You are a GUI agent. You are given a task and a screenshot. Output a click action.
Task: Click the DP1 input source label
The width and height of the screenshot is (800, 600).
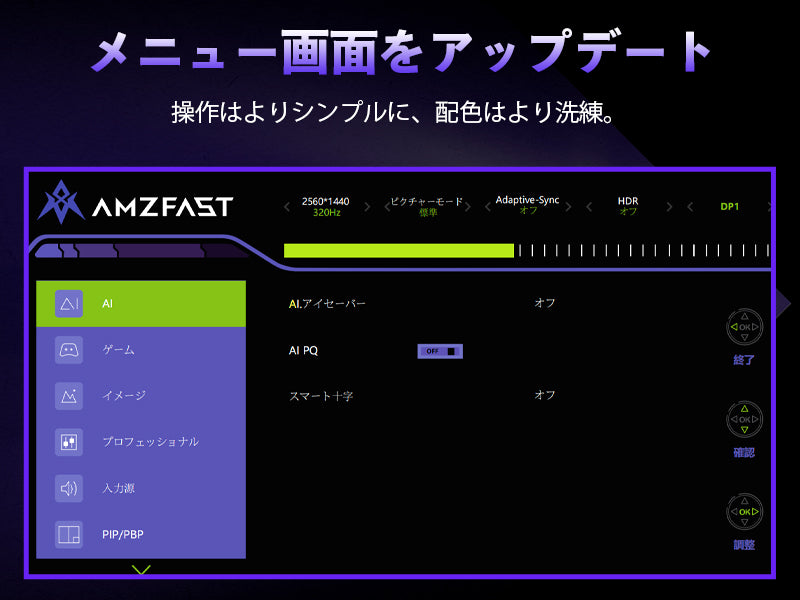point(729,207)
